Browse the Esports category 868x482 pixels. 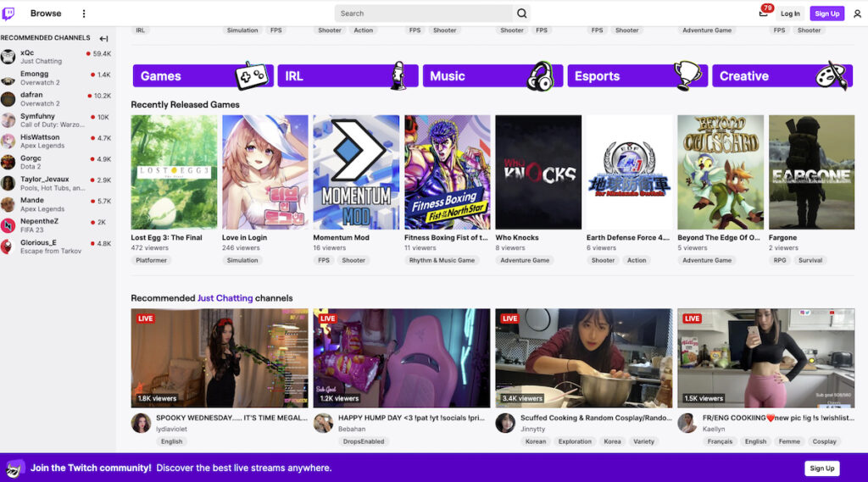coord(637,75)
